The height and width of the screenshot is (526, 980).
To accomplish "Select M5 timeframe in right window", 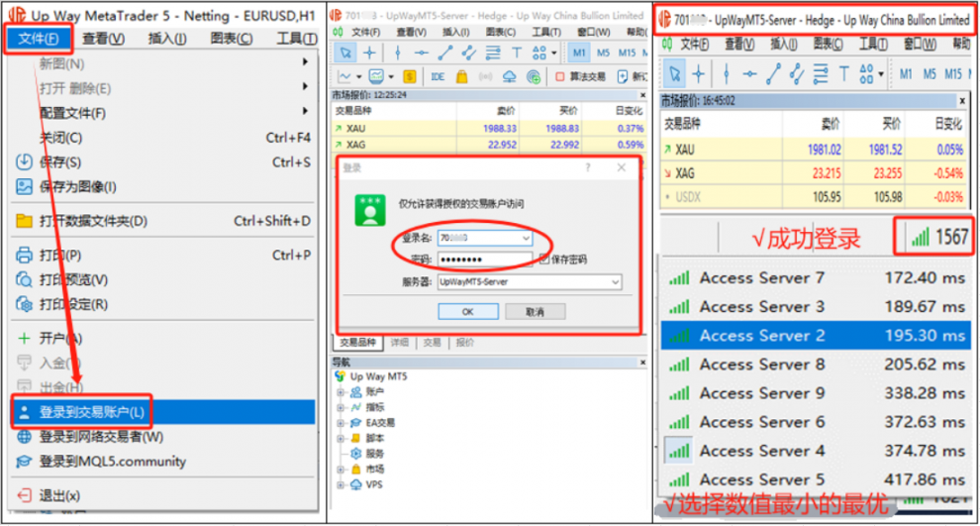I will 929,72.
